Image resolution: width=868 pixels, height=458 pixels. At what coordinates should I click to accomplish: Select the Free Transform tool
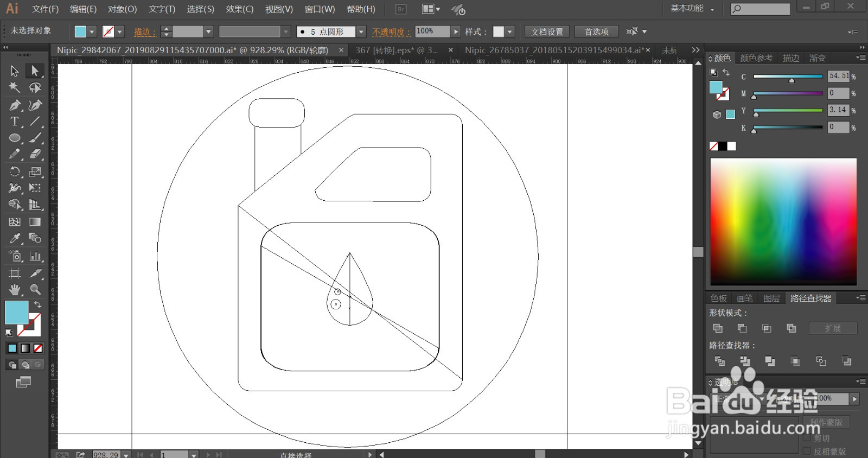(35, 188)
